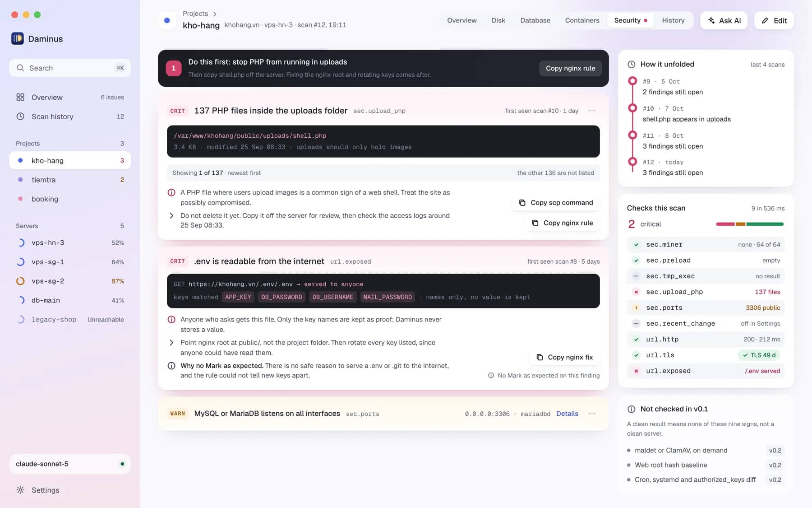Click the Daminus logo icon
This screenshot has height=508, width=812.
pyautogui.click(x=17, y=38)
